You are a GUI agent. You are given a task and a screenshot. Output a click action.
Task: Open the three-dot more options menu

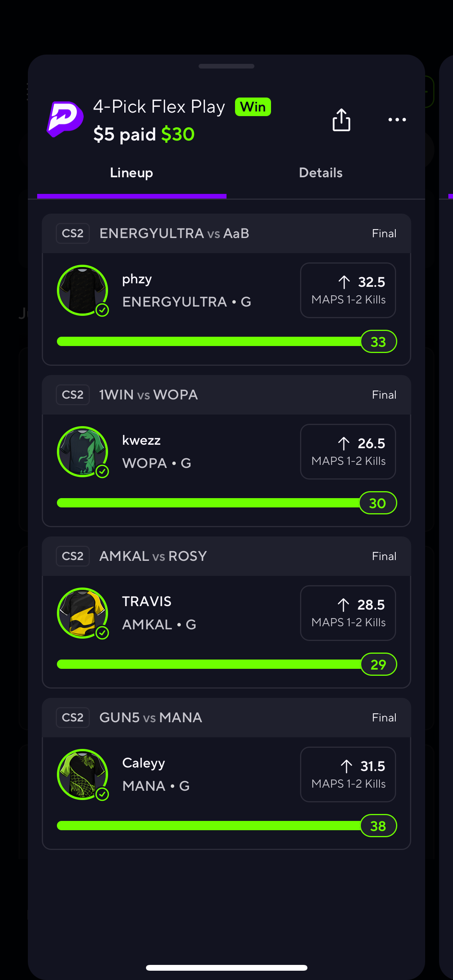click(x=397, y=120)
